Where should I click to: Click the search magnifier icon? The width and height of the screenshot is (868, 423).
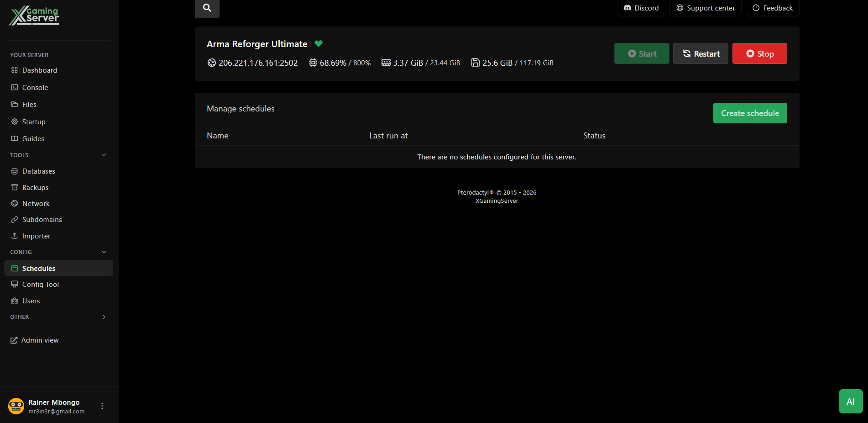click(x=207, y=8)
